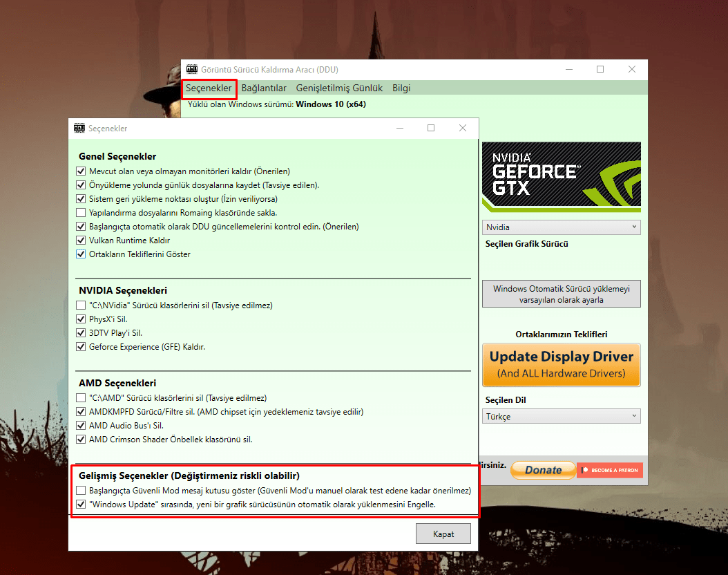
Task: Toggle 'Sistem geri yükleme noktası oluştur' checkbox
Action: [81, 199]
